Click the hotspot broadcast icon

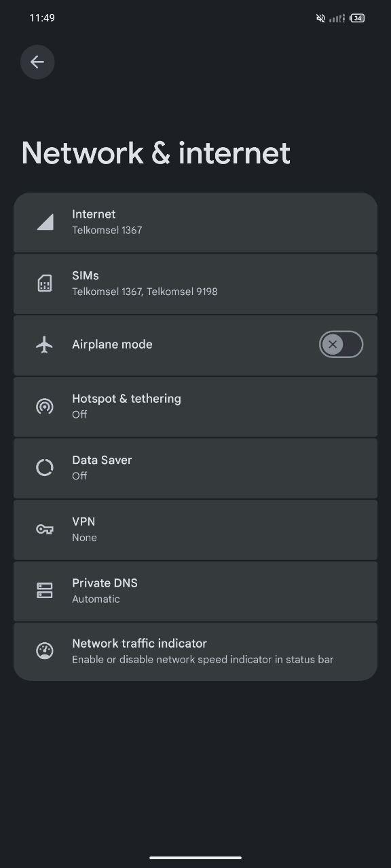[45, 406]
